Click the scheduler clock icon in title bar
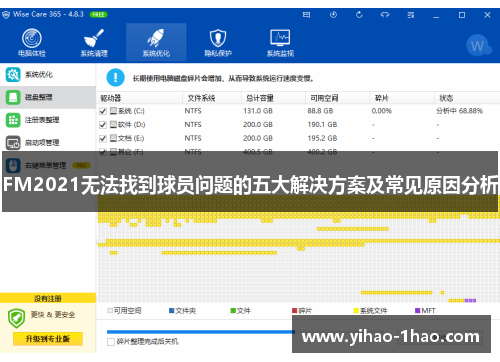 tap(333, 15)
